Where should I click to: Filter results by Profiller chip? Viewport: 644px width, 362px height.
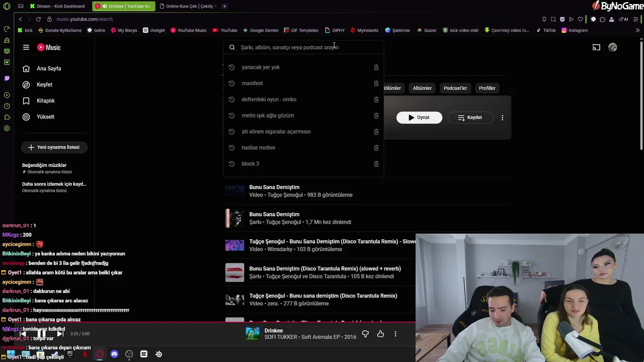pyautogui.click(x=487, y=88)
